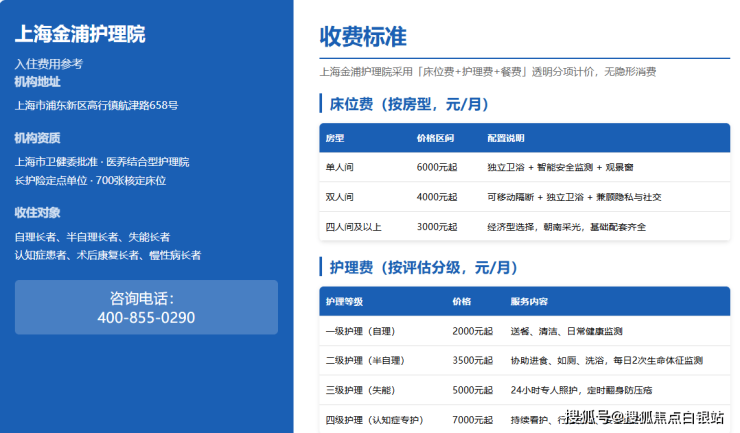Select the 双人间 room type cell
The height and width of the screenshot is (433, 740).
tap(339, 197)
